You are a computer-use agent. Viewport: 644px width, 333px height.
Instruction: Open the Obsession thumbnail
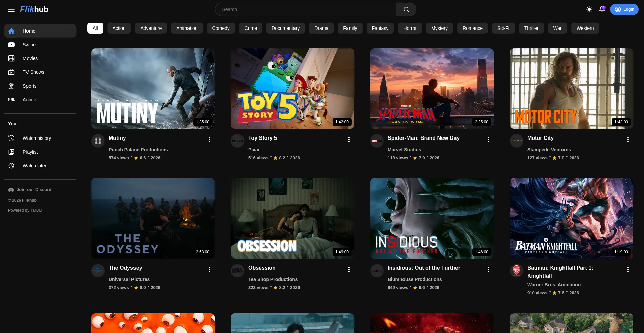tap(292, 218)
